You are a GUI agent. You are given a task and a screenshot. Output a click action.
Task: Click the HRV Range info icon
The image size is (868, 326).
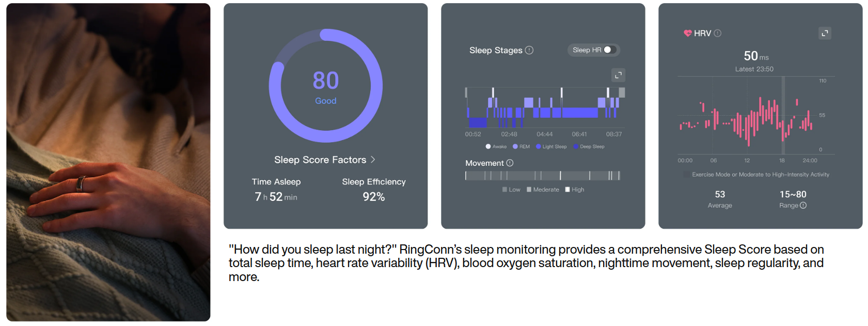(x=803, y=205)
